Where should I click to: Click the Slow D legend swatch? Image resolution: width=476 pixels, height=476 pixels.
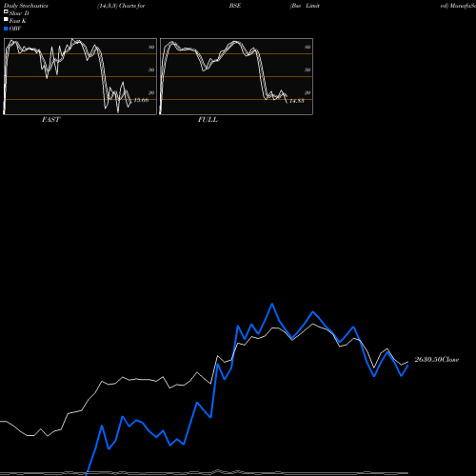[6, 12]
